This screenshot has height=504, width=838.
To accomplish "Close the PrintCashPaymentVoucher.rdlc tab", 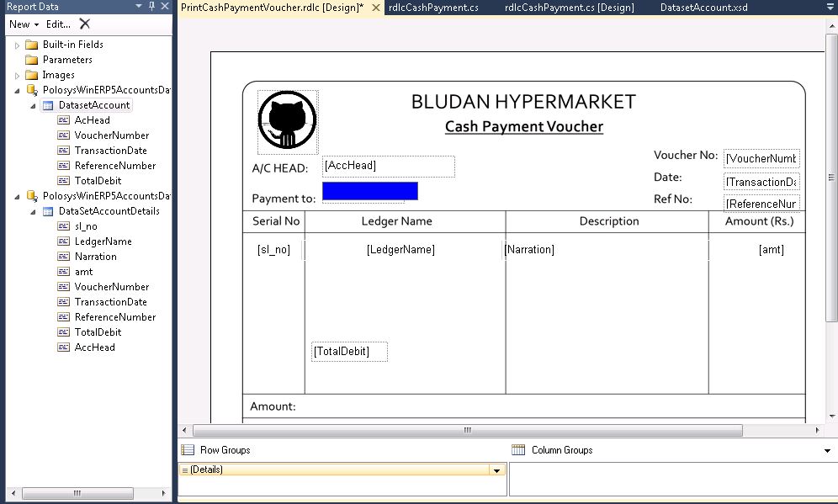I will point(376,8).
